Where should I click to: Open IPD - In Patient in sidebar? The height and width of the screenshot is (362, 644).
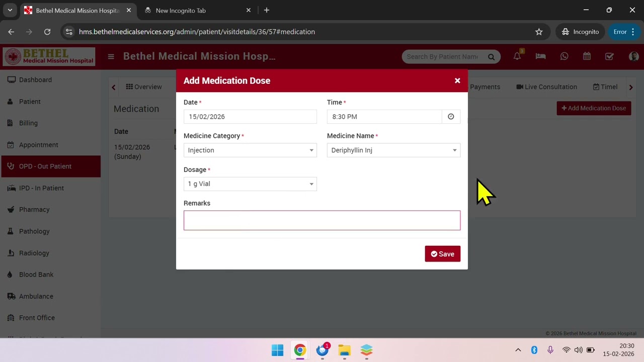coord(50,188)
